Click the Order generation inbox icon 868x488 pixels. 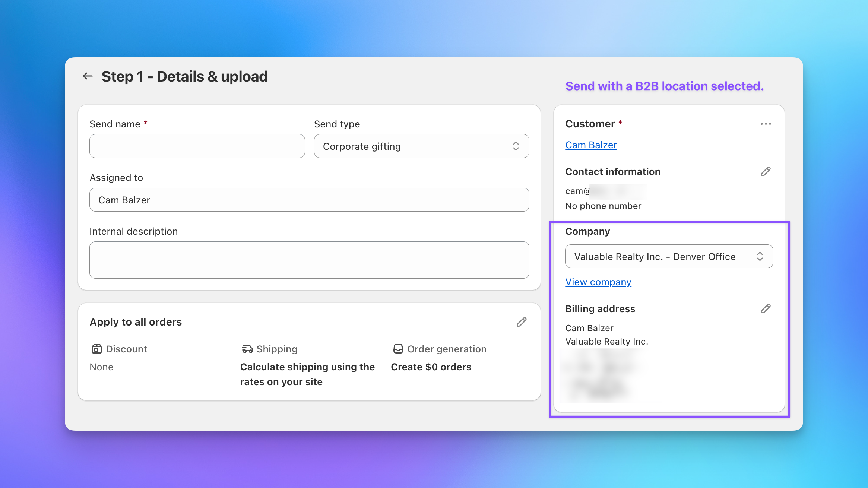[398, 349]
